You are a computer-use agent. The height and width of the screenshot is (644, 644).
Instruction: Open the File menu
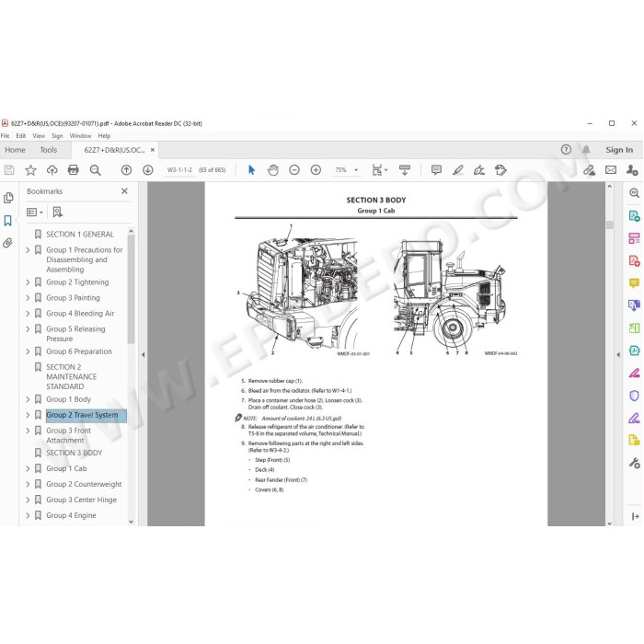(5, 135)
